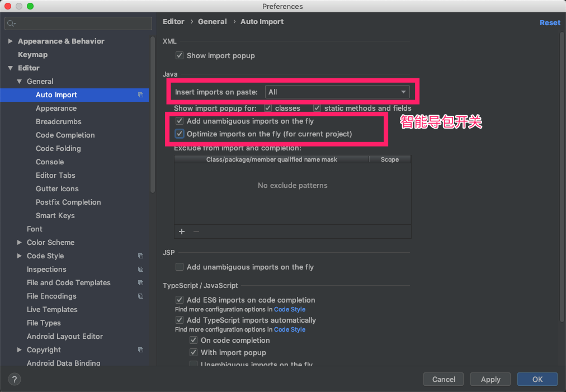
Task: Collapse the Editor tree node
Action: 11,68
